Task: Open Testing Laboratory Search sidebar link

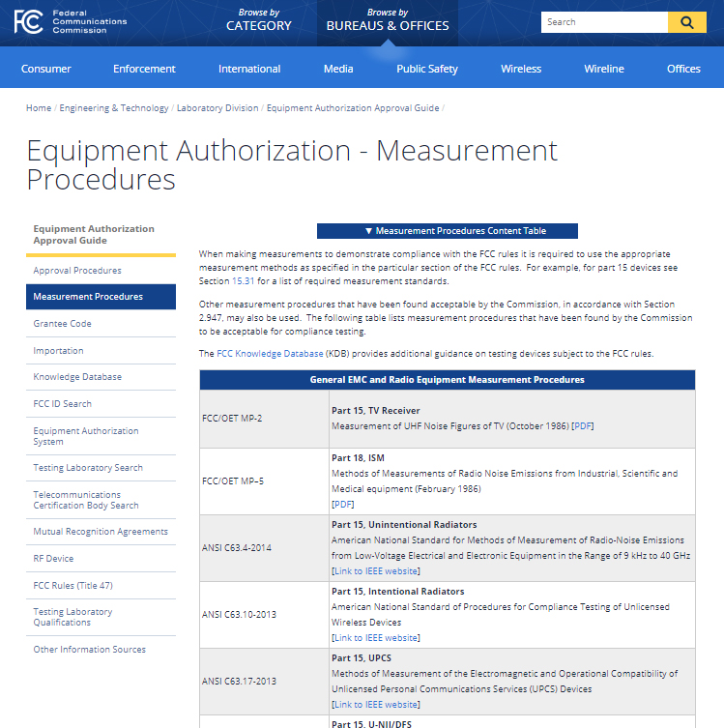Action: pos(88,468)
